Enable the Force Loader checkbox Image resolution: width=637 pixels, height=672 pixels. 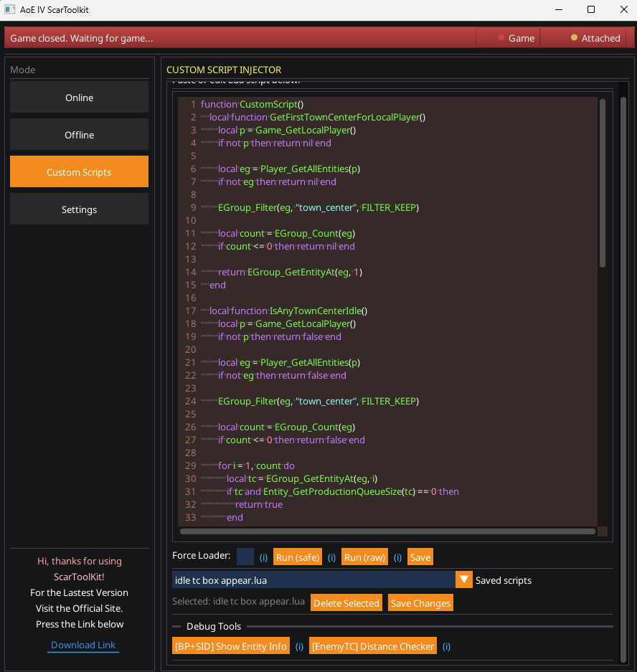(244, 557)
